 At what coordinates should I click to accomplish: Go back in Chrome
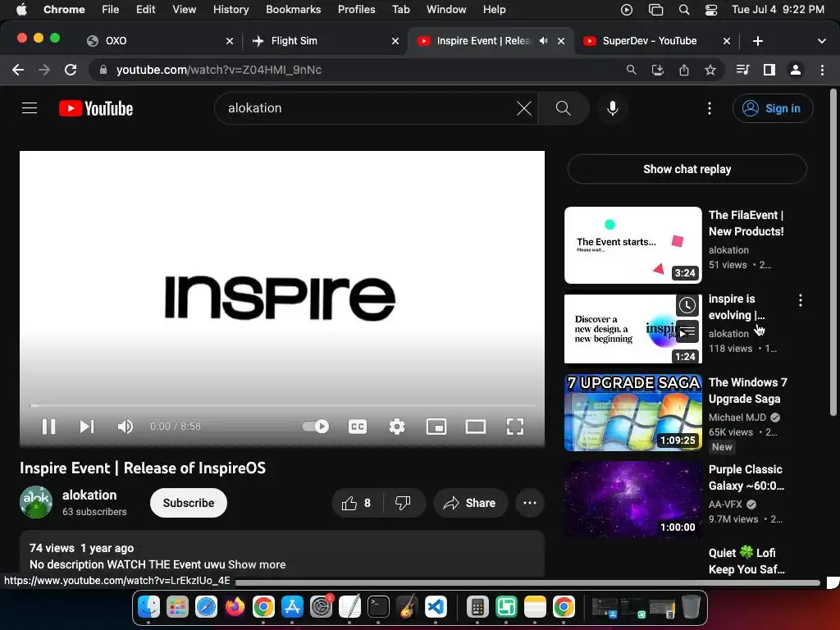18,70
